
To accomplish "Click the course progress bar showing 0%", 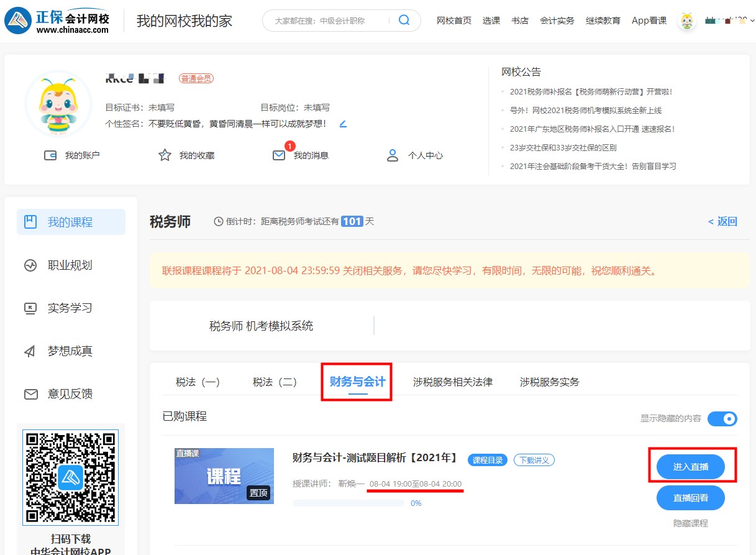I will 348,503.
